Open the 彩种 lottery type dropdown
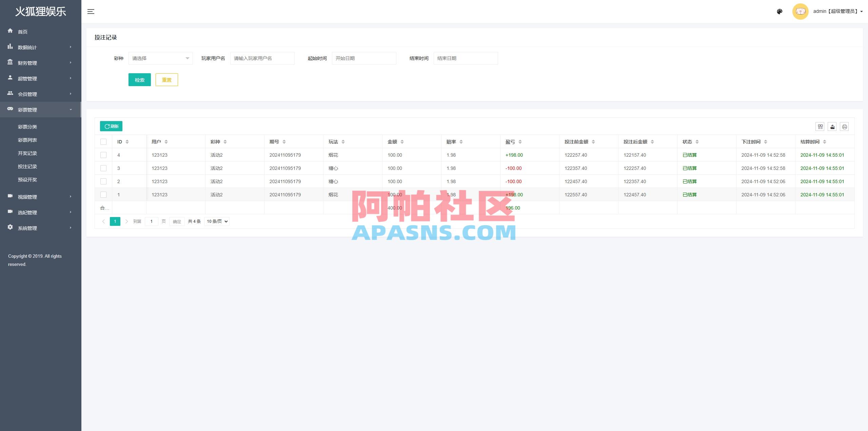 point(160,58)
